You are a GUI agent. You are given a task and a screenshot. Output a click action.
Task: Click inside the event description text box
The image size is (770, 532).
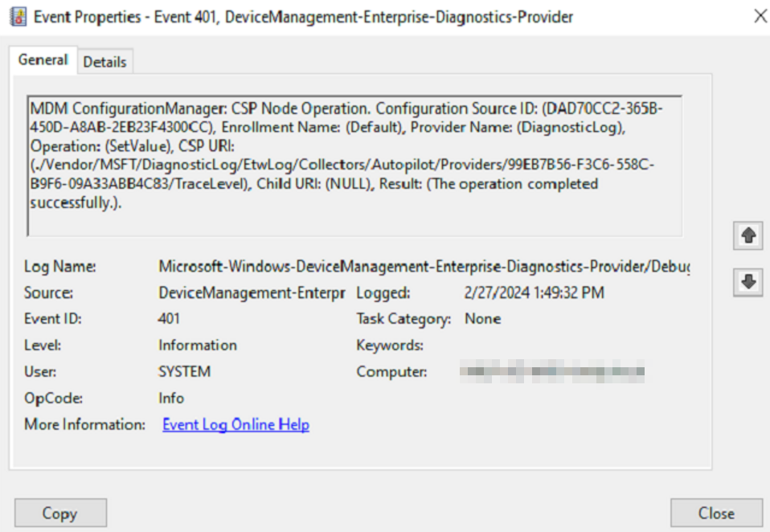pos(354,166)
